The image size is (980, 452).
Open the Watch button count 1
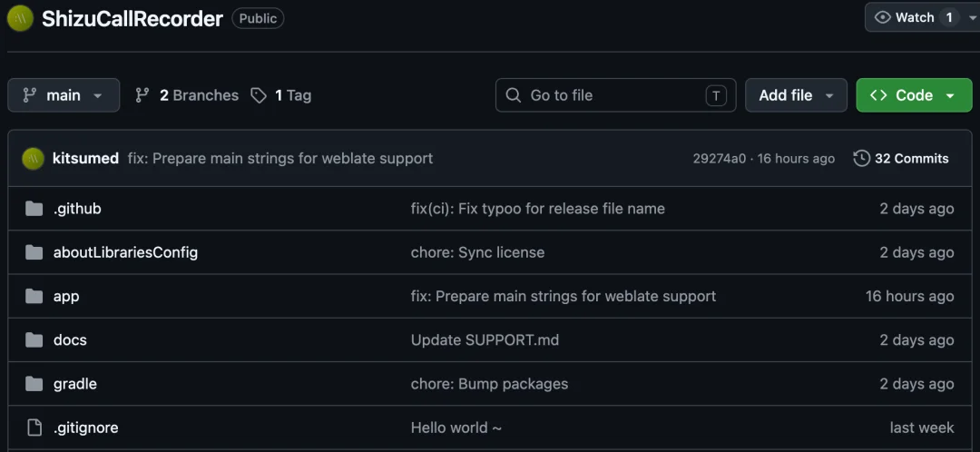point(949,17)
